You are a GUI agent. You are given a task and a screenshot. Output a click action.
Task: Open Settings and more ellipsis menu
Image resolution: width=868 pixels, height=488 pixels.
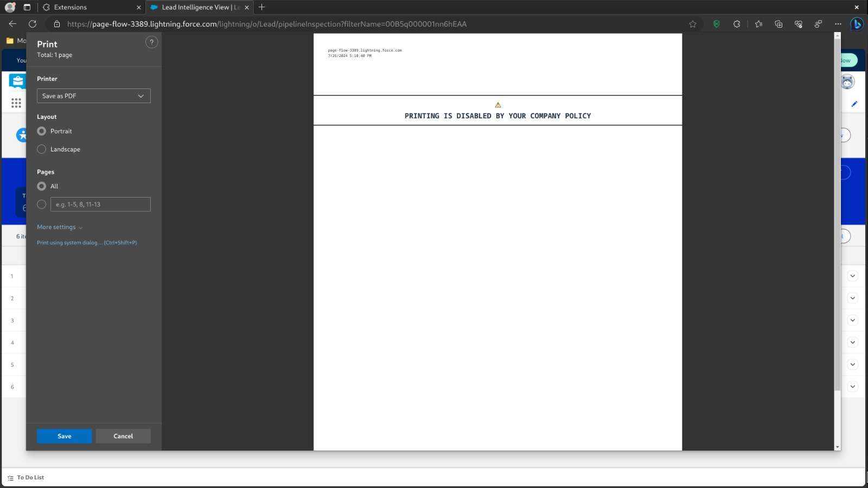tap(838, 24)
